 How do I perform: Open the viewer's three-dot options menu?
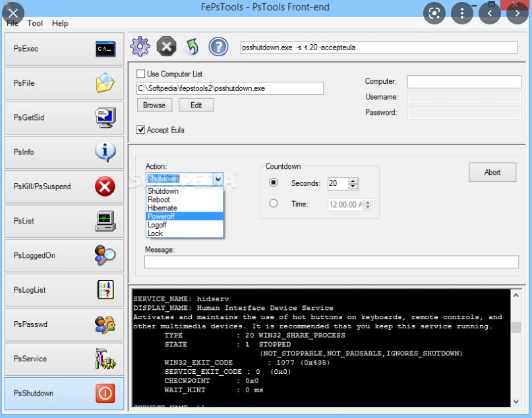point(461,13)
